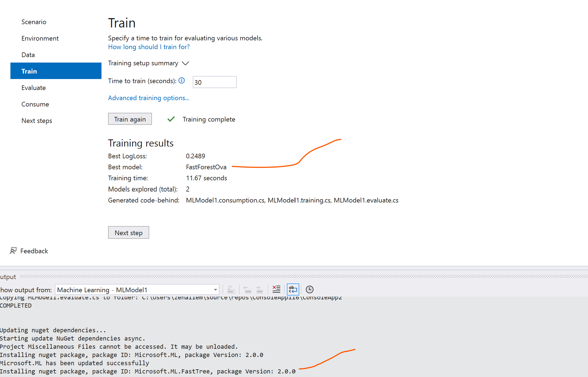Open Advanced training options
This screenshot has height=377, width=588.
pos(148,98)
